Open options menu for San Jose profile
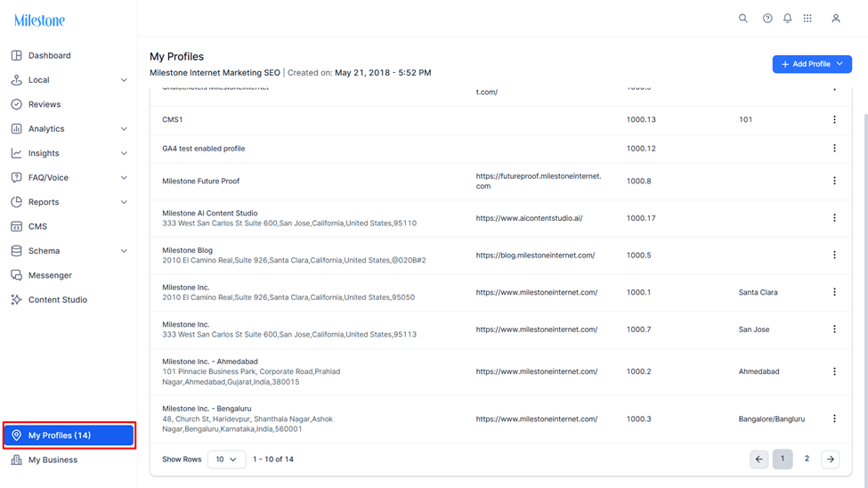This screenshot has width=868, height=488. point(834,329)
